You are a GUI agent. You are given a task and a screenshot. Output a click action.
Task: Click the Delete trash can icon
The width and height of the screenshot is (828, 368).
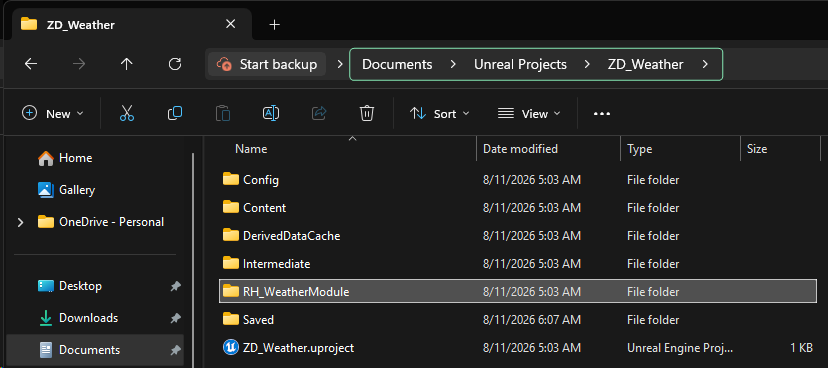pyautogui.click(x=367, y=113)
